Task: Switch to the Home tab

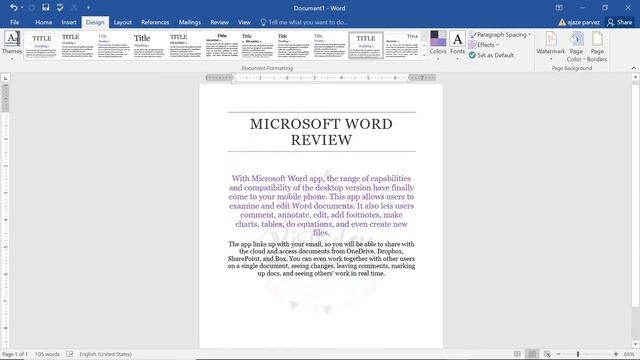Action: click(x=44, y=22)
